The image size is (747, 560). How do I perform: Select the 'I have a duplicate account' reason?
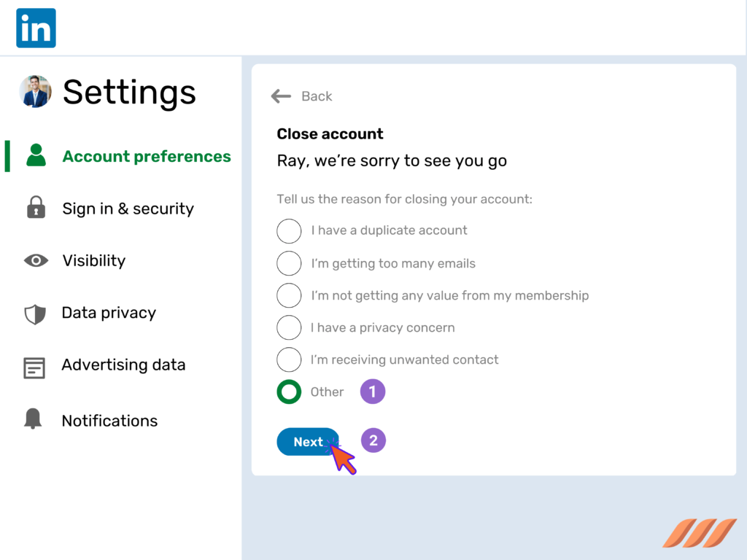289,231
